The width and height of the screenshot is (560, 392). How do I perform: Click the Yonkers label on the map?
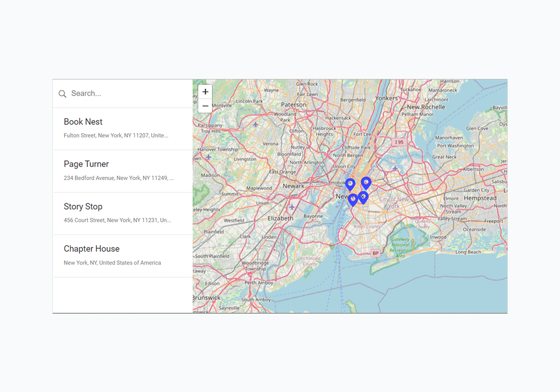click(x=387, y=98)
